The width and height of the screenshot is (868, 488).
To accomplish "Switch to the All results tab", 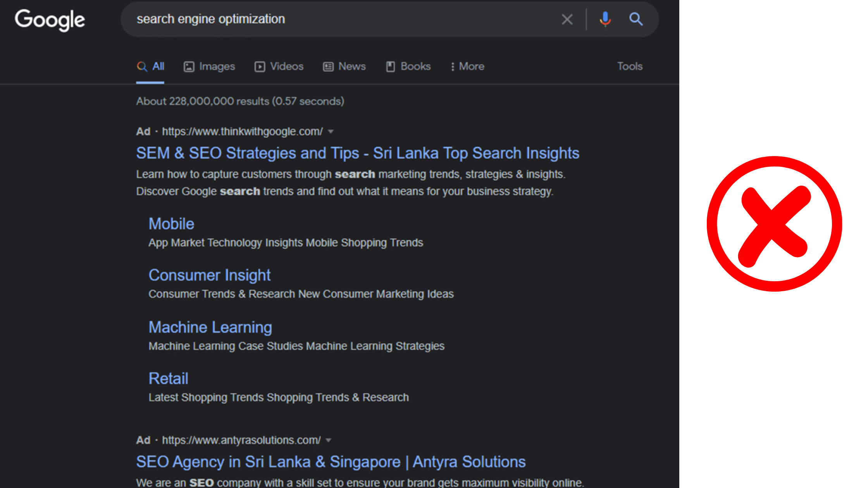I will click(x=150, y=66).
